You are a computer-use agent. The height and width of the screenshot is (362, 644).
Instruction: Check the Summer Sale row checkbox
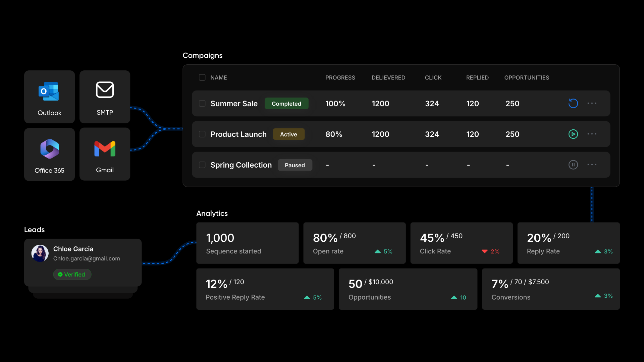tap(202, 104)
